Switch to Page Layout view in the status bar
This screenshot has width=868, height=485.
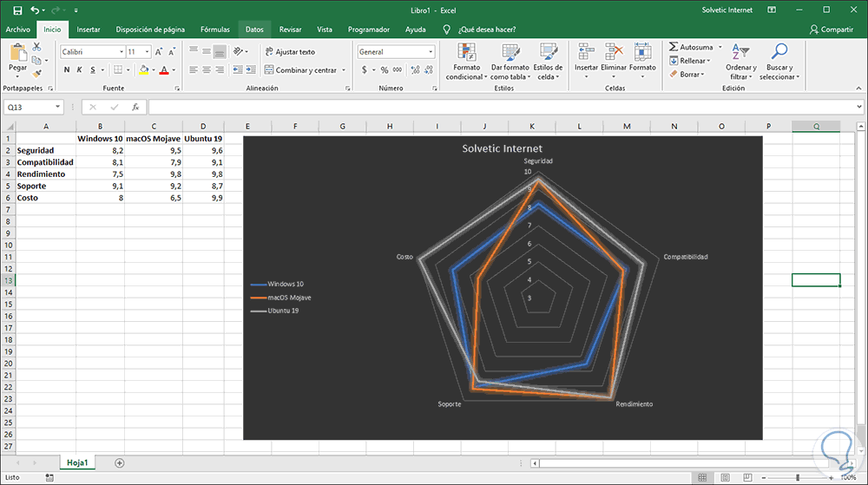pyautogui.click(x=725, y=477)
